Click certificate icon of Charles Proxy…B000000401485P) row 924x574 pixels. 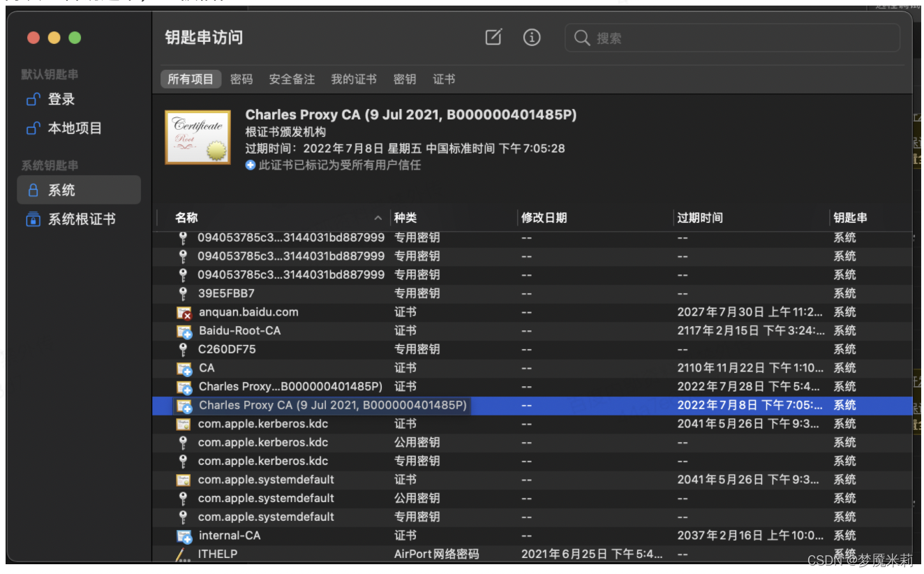click(184, 387)
